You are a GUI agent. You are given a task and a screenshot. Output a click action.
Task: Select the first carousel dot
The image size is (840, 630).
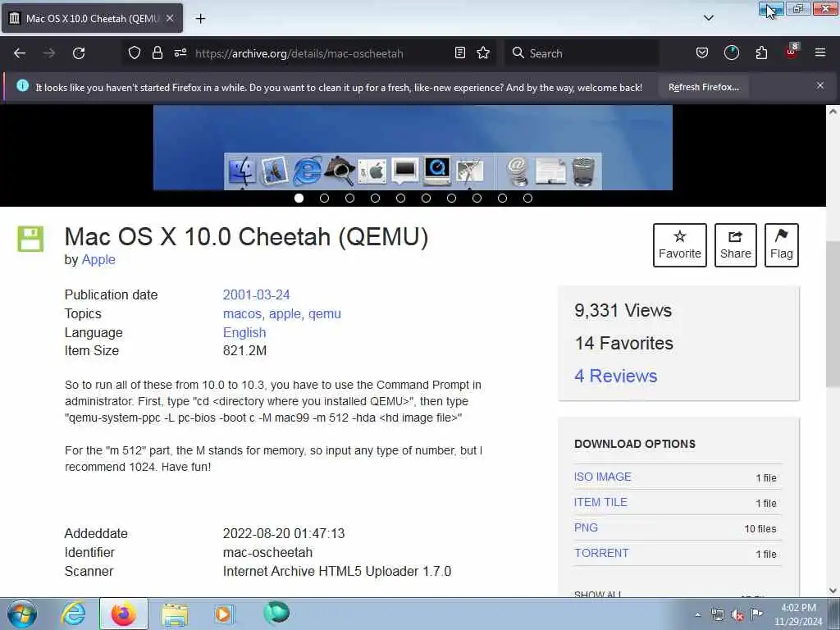299,199
